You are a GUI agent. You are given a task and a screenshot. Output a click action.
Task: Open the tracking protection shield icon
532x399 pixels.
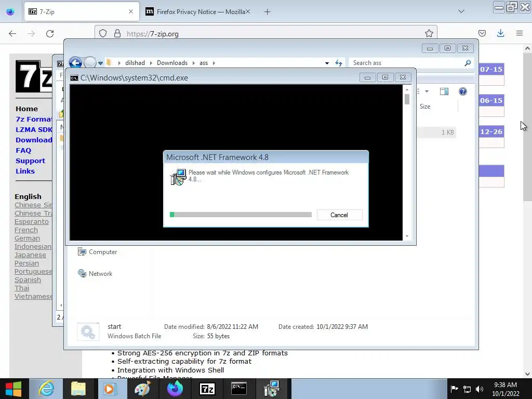click(103, 34)
